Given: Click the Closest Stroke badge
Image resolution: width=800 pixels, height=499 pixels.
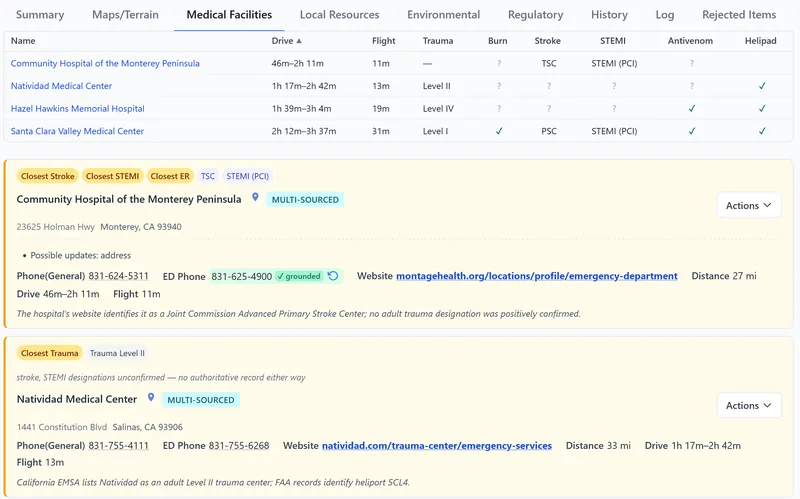Looking at the screenshot, I should click(x=47, y=176).
